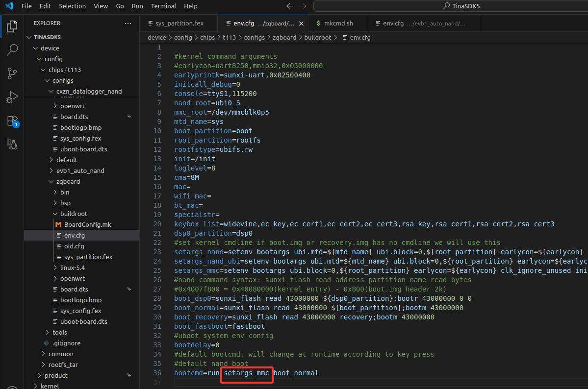Open the Source Control view
Image resolution: width=588 pixels, height=389 pixels.
coord(12,73)
